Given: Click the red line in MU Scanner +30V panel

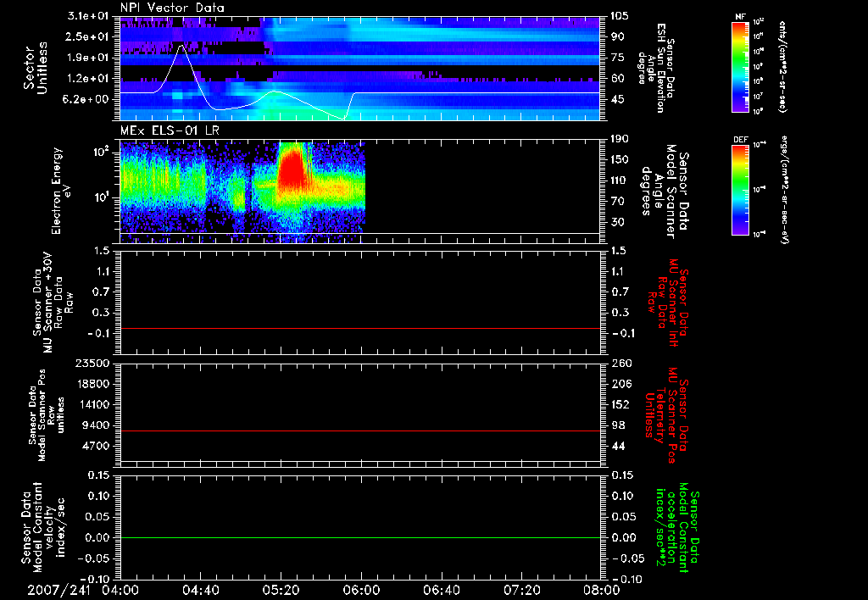Looking at the screenshot, I should [x=360, y=328].
